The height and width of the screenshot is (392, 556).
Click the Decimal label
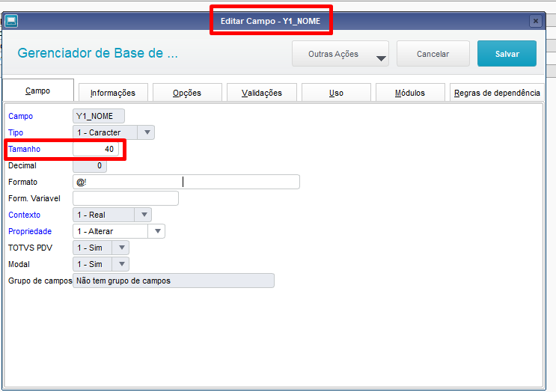tap(22, 165)
